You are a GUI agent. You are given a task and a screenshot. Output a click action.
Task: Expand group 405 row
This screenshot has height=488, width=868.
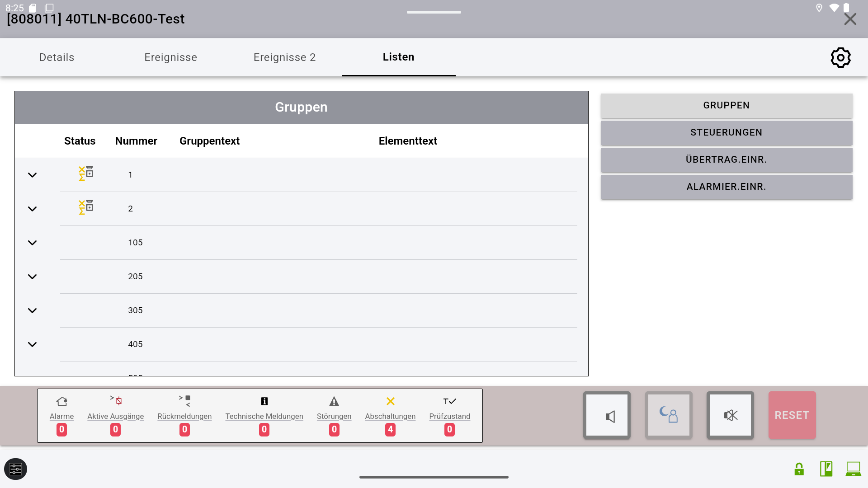(x=32, y=344)
